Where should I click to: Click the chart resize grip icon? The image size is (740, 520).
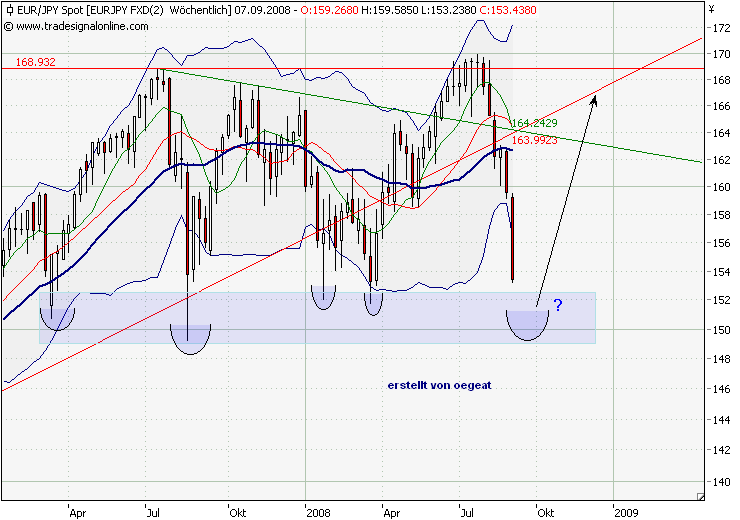coord(701,496)
